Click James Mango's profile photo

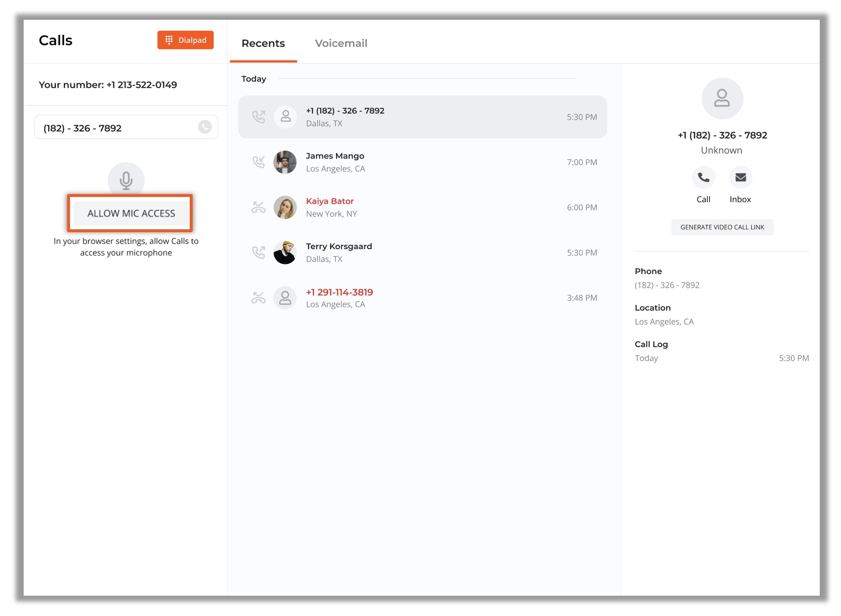point(285,162)
